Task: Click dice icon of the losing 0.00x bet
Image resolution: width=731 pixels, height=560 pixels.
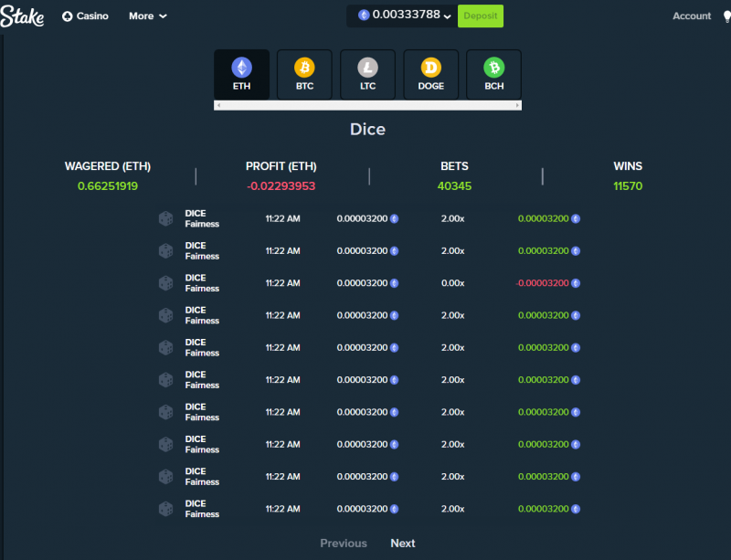Action: click(166, 283)
